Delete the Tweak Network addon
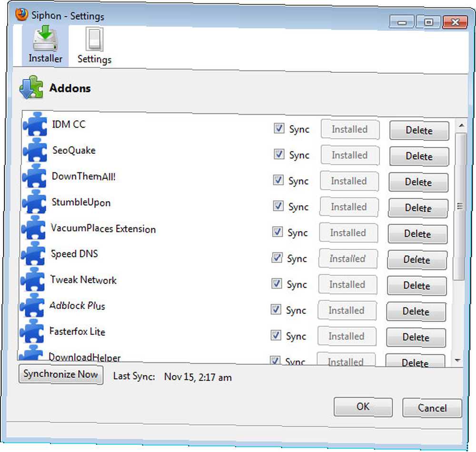Image resolution: width=476 pixels, height=452 pixels. tap(417, 286)
